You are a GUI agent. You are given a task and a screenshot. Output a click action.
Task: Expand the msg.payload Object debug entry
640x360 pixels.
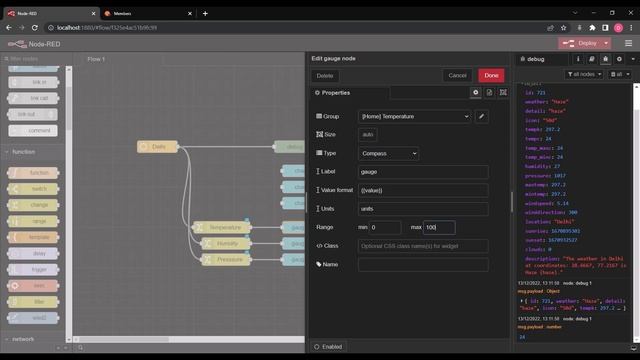tap(522, 301)
